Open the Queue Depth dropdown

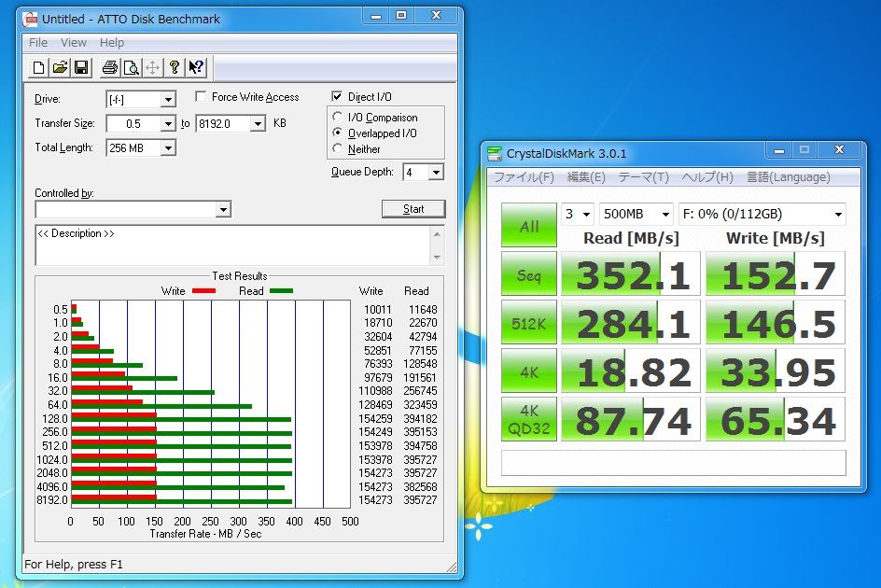pyautogui.click(x=436, y=173)
